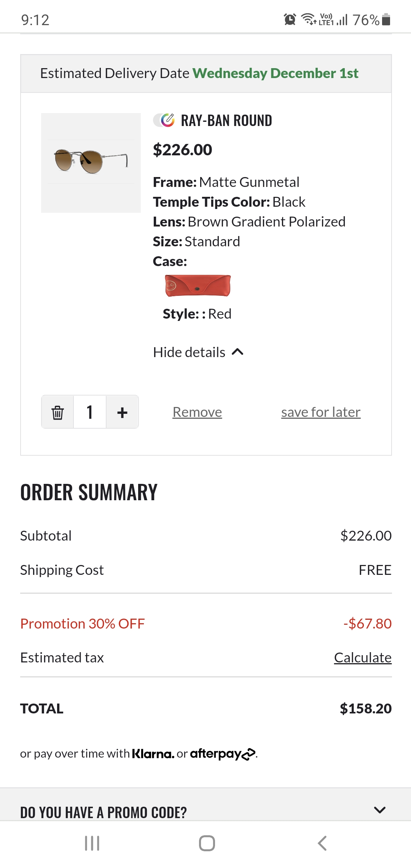
Task: Tap the trash icon in quantity stepper
Action: (x=57, y=412)
